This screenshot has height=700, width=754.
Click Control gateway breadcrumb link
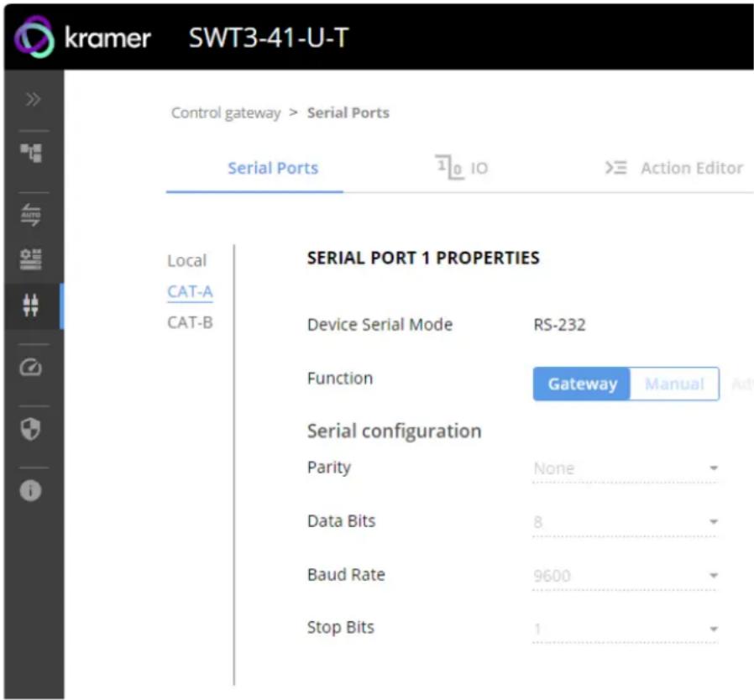pyautogui.click(x=226, y=113)
